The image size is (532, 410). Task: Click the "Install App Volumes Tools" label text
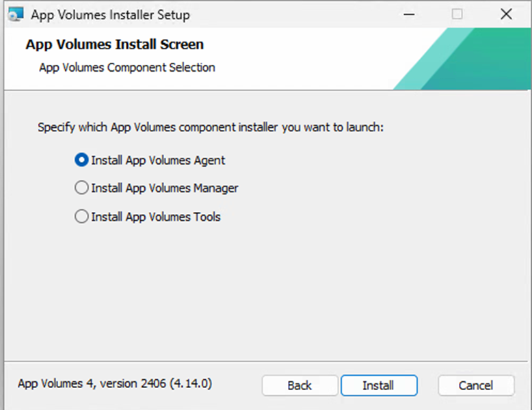click(x=156, y=217)
